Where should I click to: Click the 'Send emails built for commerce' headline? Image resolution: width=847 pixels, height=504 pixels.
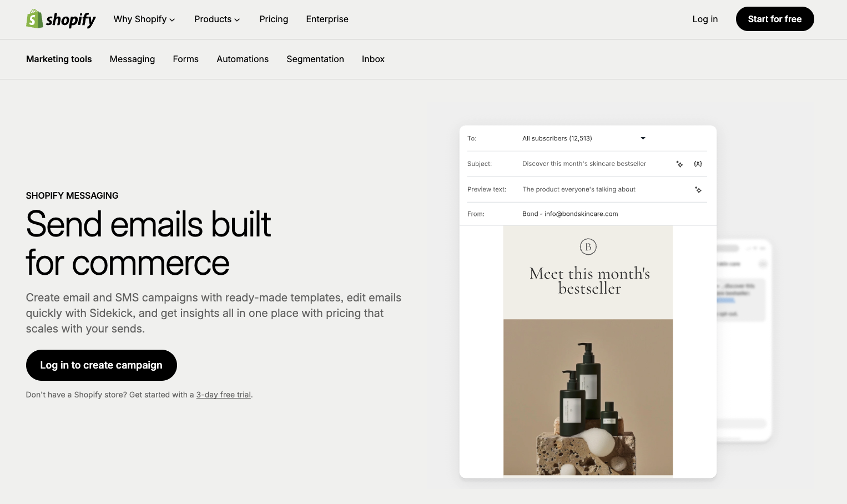click(x=149, y=243)
